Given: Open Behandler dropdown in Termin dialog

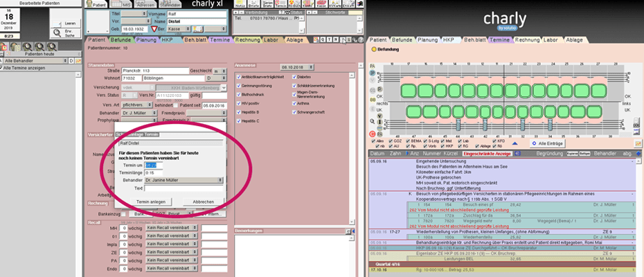Looking at the screenshot, I should pyautogui.click(x=184, y=180).
